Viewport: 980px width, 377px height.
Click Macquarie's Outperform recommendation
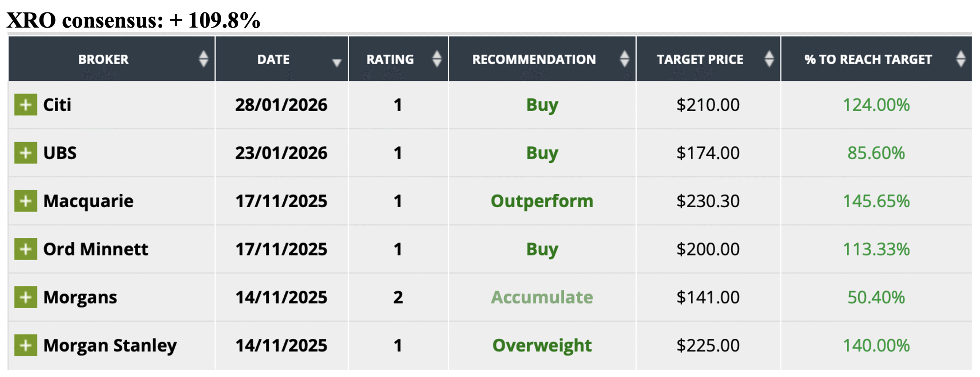tap(542, 201)
